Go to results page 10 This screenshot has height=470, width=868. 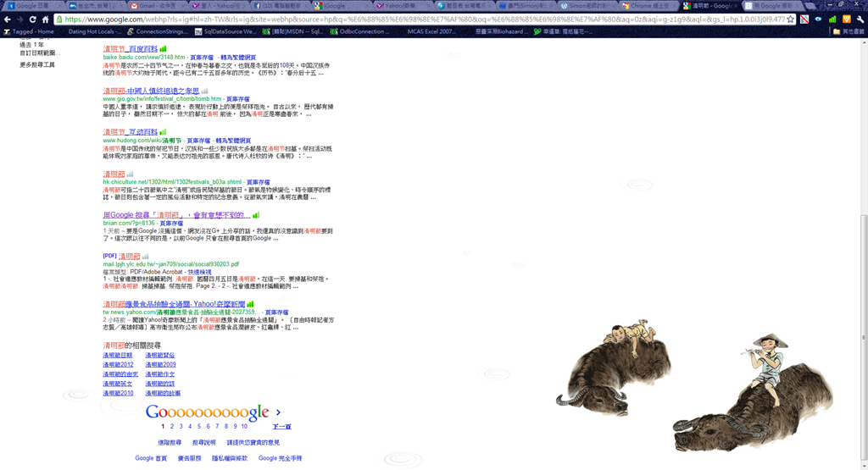click(x=244, y=426)
